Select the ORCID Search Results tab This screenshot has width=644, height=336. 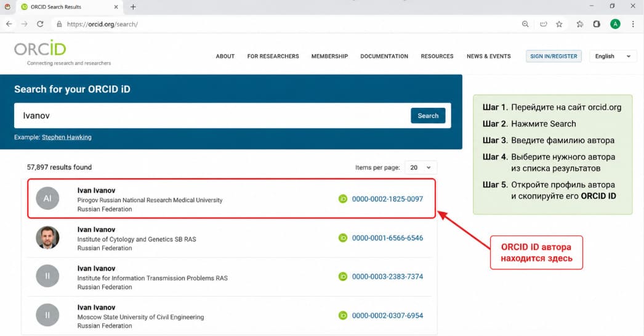point(69,7)
